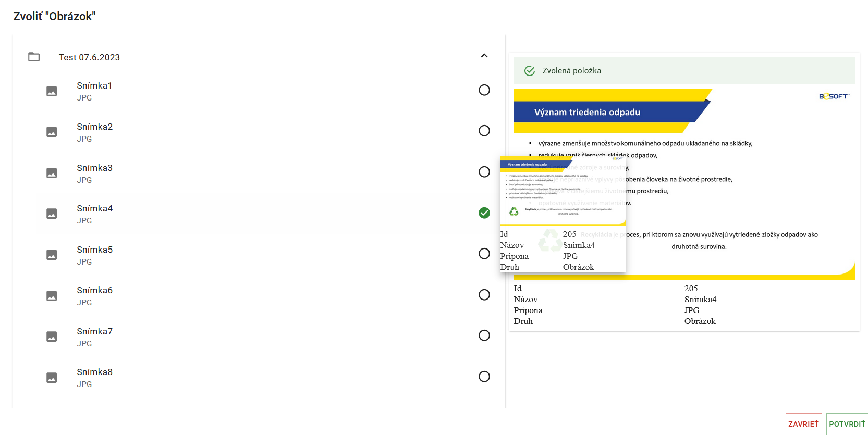Screen dimensions: 868x436
Task: Click the Snímka3 file name
Action: click(94, 168)
